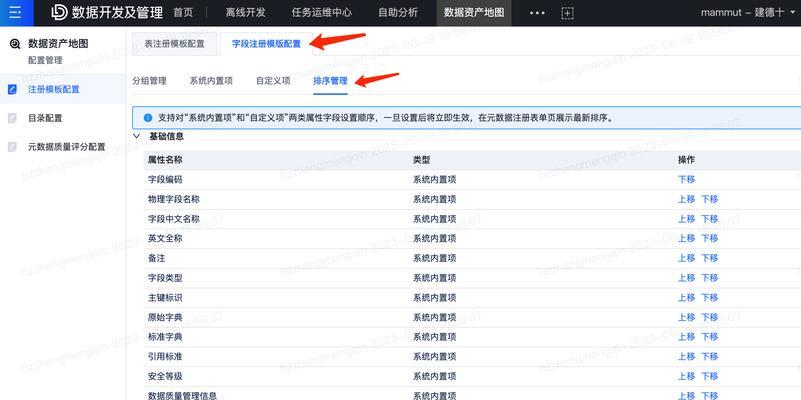Click 下移 for 引用标准 row
This screenshot has width=801, height=400.
click(709, 357)
